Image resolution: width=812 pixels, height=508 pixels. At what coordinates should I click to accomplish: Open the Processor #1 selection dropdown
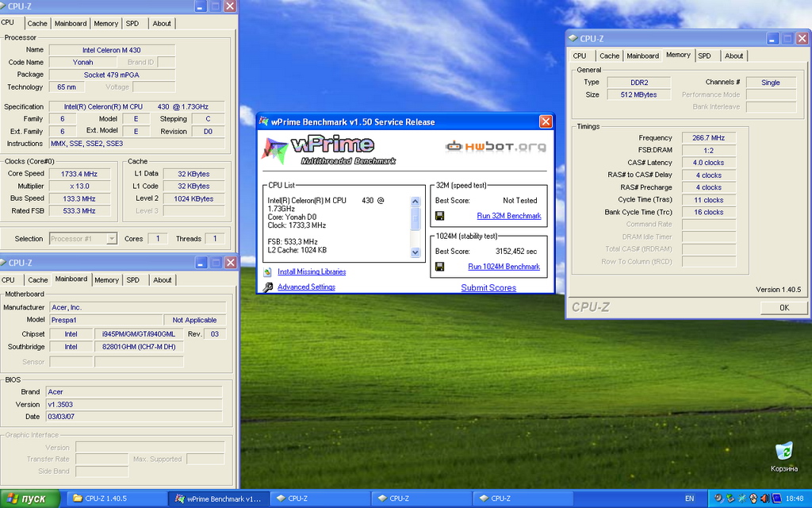tap(111, 238)
